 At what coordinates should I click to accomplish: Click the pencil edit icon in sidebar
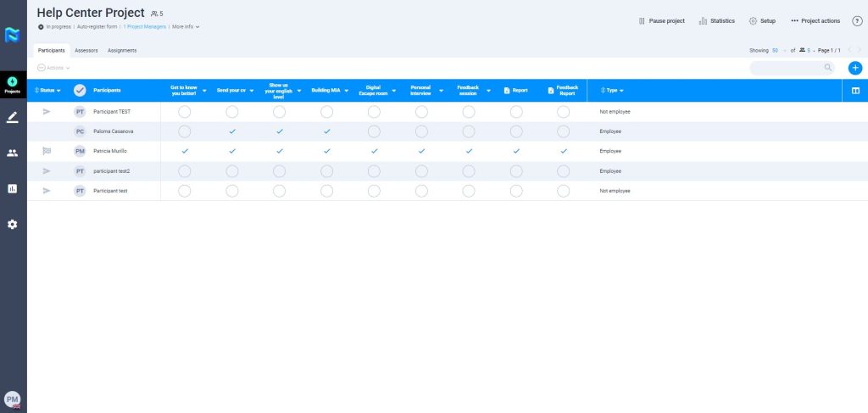(13, 117)
